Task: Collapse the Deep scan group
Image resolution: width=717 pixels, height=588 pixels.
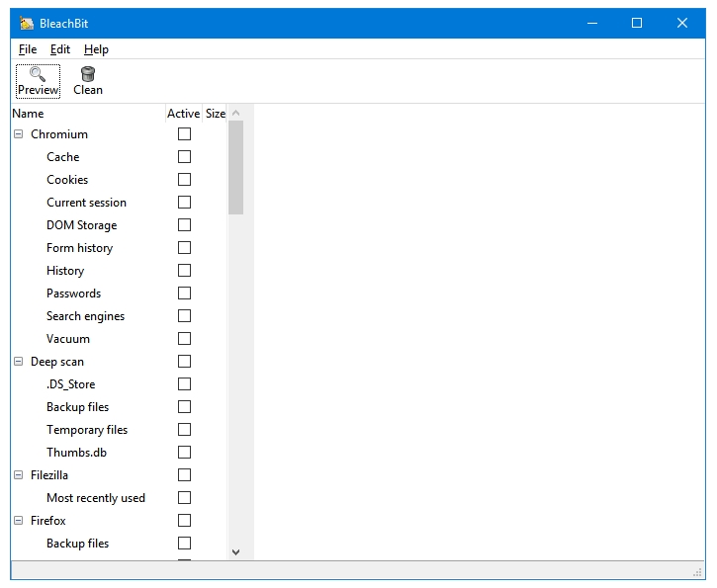Action: coord(18,362)
